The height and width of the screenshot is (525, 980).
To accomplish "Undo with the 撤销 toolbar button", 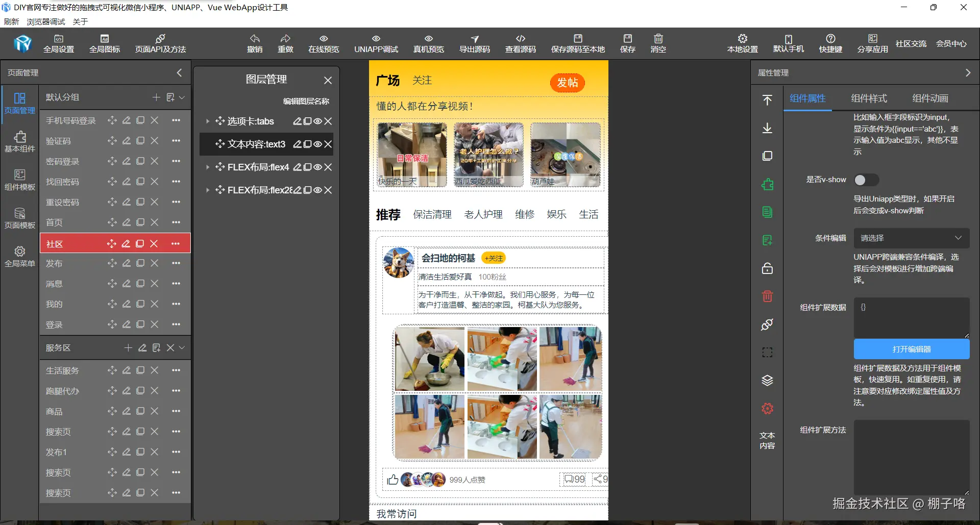I will point(255,43).
